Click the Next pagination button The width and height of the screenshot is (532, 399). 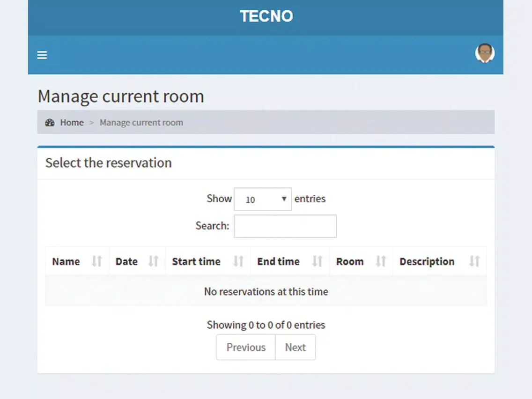(x=296, y=347)
